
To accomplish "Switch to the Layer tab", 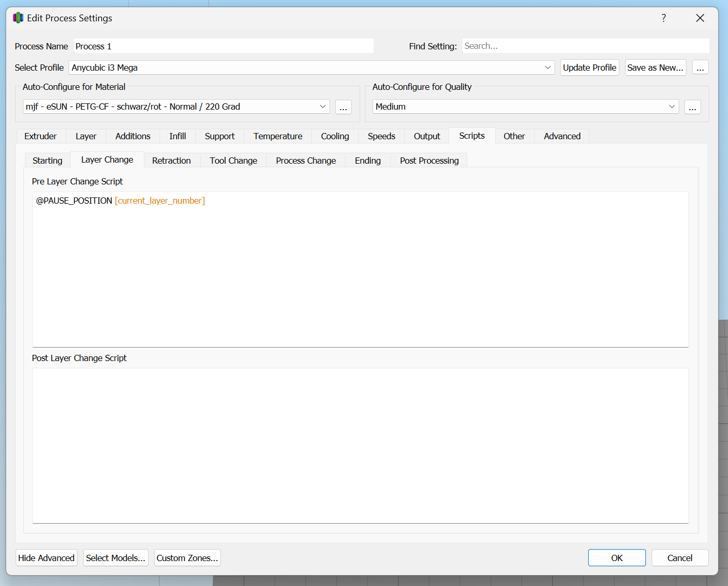I will click(86, 136).
